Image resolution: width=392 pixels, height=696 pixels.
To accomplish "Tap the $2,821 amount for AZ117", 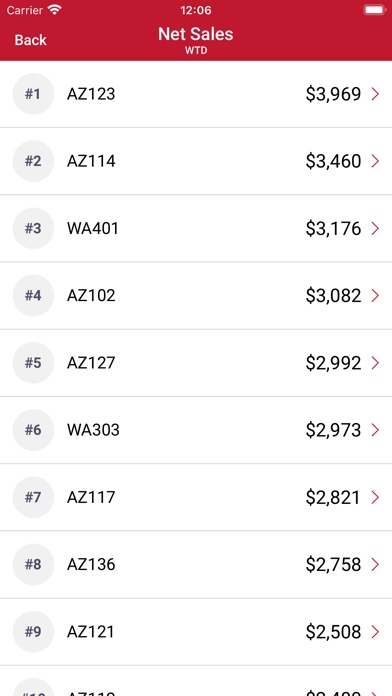I will pyautogui.click(x=333, y=498).
